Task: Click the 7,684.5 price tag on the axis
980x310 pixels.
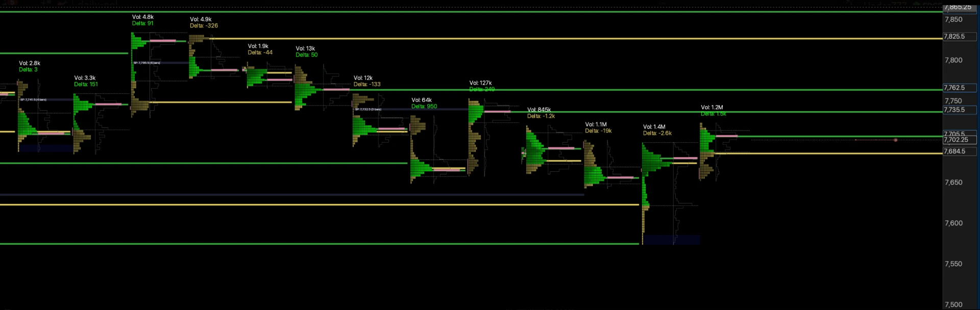Action: pyautogui.click(x=960, y=151)
